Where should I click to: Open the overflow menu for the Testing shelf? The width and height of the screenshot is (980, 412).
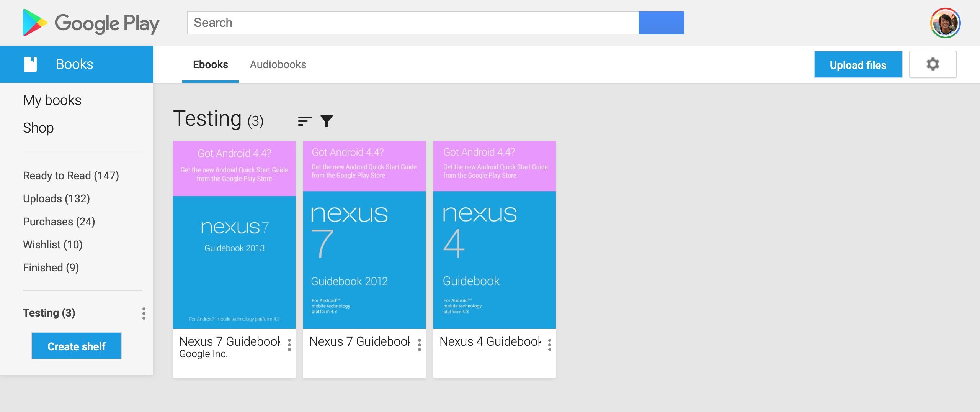pos(144,314)
